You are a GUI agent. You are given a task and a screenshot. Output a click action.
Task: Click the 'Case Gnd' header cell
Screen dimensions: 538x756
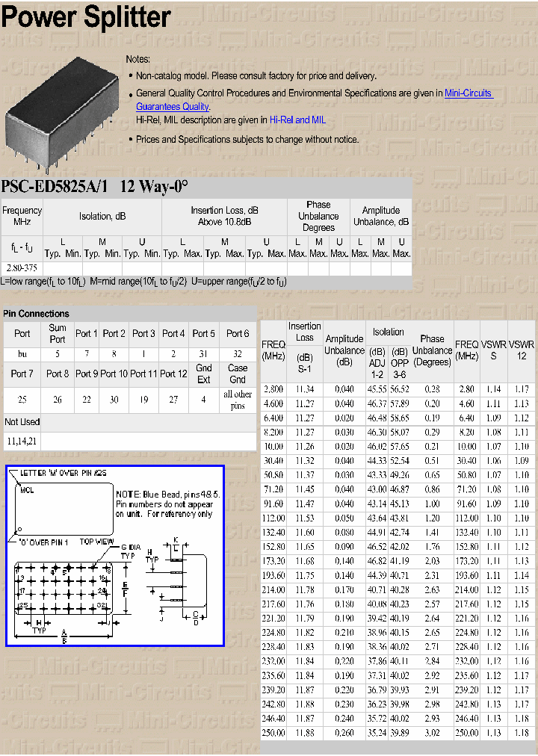pos(237,374)
